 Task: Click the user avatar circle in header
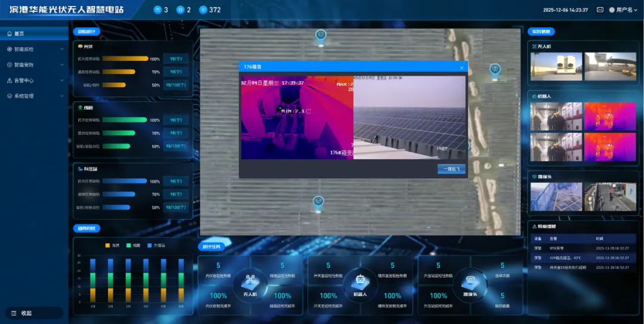(612, 10)
